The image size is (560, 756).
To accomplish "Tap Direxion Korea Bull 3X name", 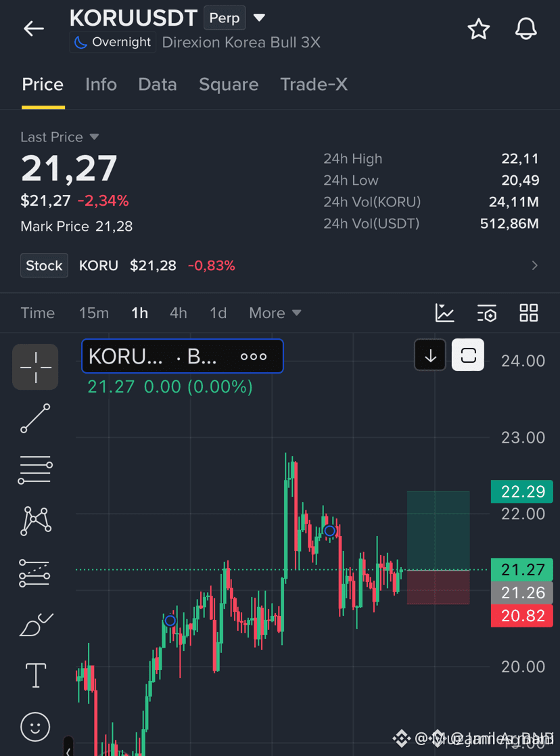I will (x=241, y=43).
